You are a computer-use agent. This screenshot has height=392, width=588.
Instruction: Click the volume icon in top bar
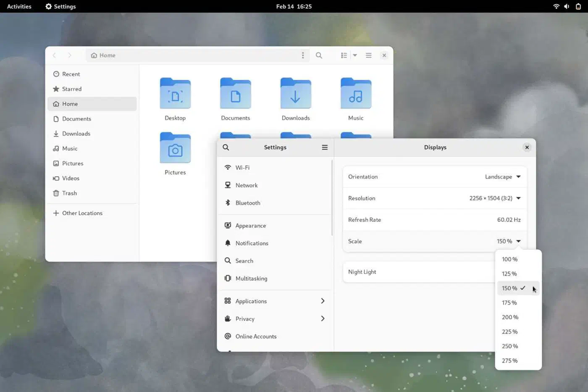[567, 6]
